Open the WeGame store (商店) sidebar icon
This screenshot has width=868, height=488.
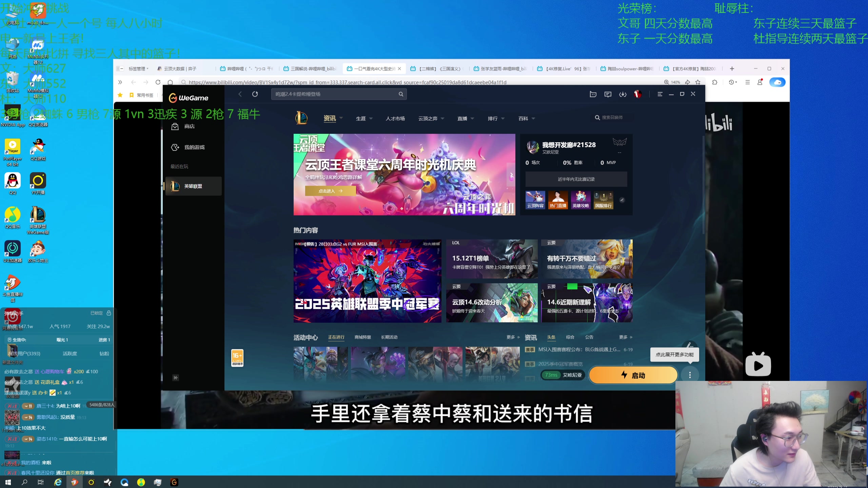pyautogui.click(x=175, y=126)
